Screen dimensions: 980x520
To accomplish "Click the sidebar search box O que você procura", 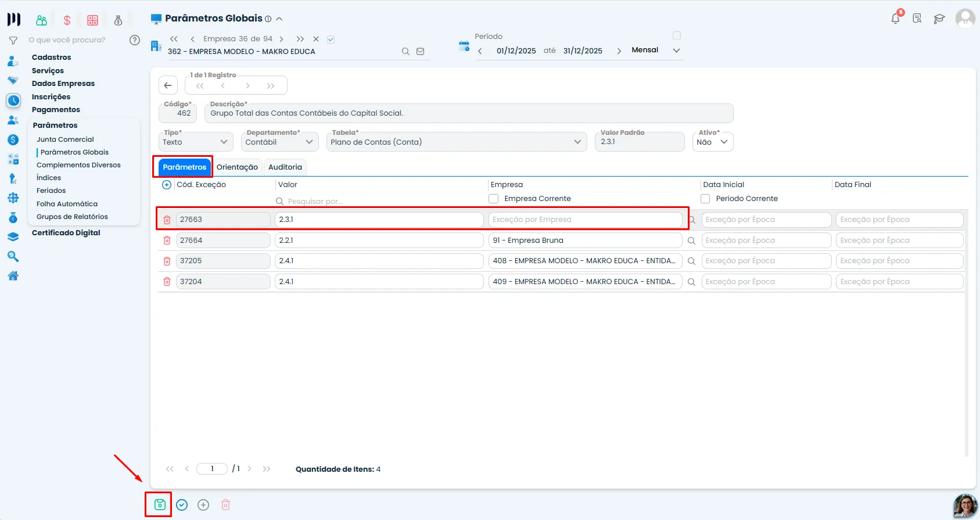I will (x=67, y=40).
